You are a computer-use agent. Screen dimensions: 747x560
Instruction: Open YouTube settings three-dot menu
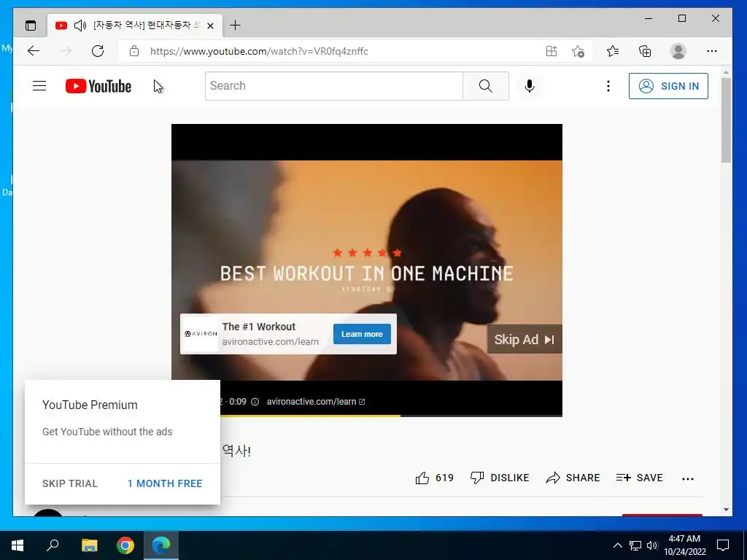point(608,86)
